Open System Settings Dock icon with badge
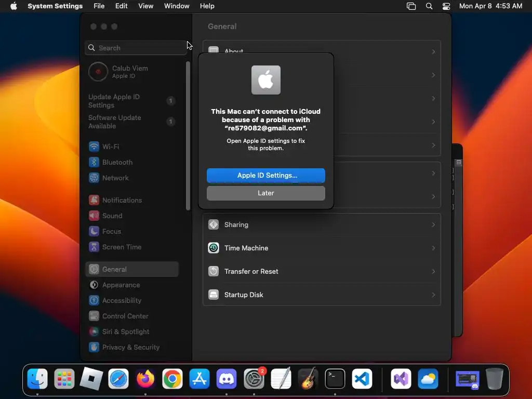Viewport: 532px width, 399px height. click(254, 379)
